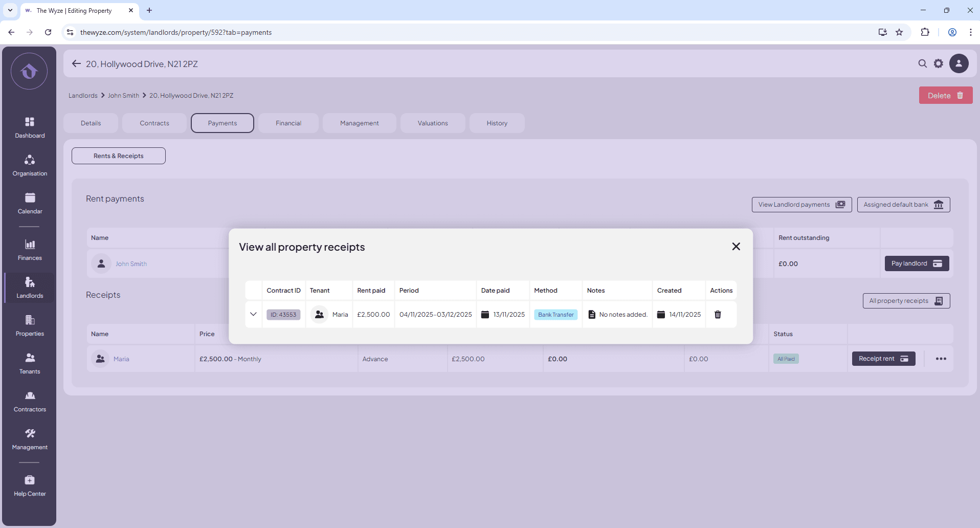Viewport: 980px width, 528px height.
Task: Expand the receipt row for contract 43553
Action: pos(253,314)
